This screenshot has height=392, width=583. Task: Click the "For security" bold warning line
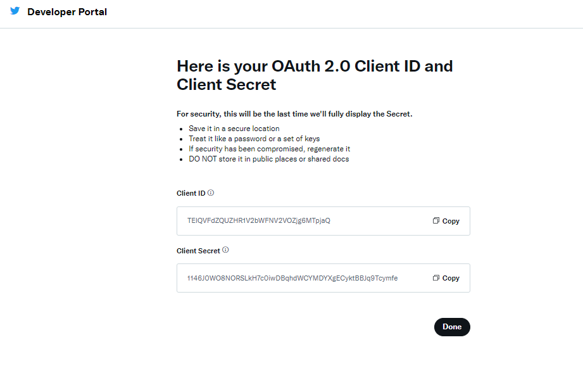(x=294, y=114)
